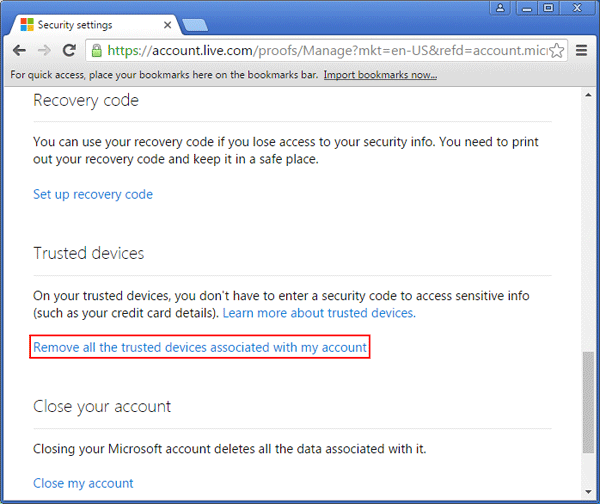Bookmark this page with the star icon
The width and height of the screenshot is (600, 504).
tap(557, 49)
